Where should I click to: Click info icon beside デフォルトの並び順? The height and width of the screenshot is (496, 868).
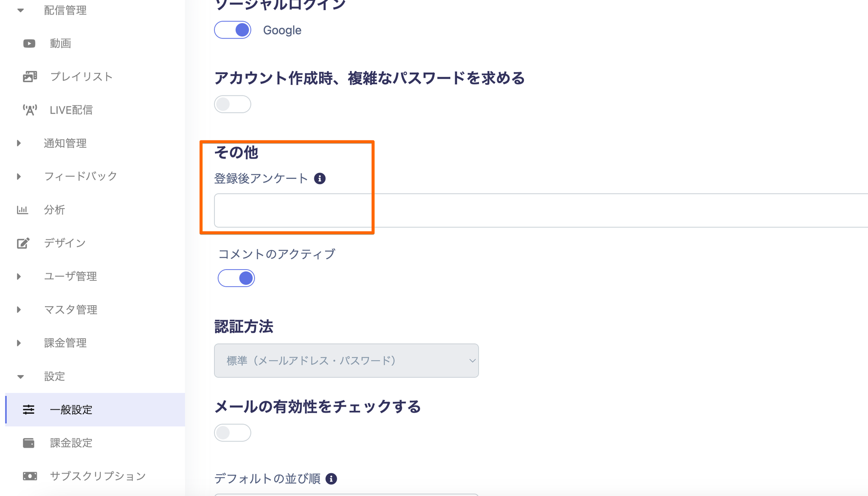tap(331, 479)
